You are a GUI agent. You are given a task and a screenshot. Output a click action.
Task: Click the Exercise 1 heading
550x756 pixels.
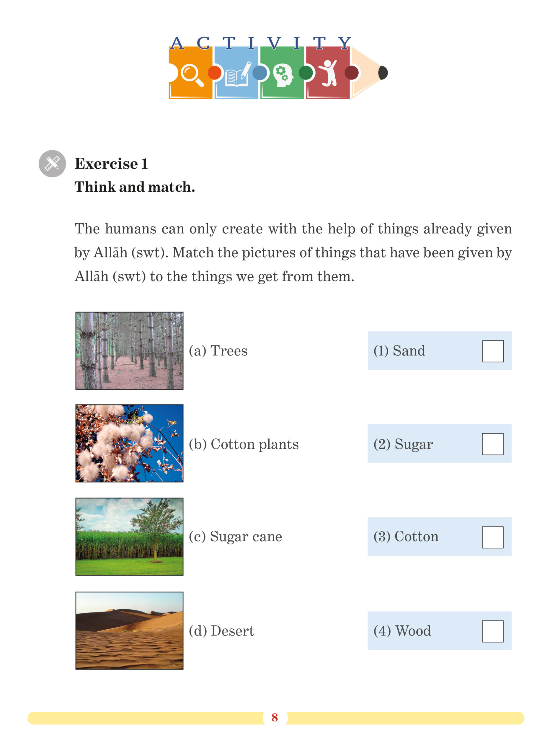click(x=111, y=164)
